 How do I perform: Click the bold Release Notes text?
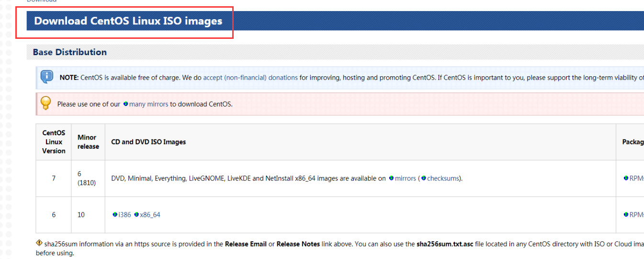298,244
